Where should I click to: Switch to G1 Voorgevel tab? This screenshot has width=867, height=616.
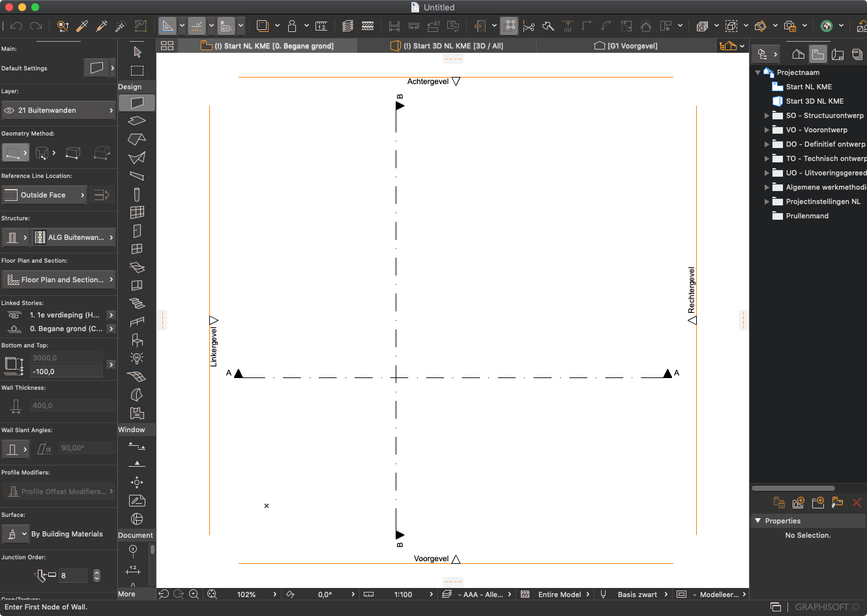coord(626,46)
